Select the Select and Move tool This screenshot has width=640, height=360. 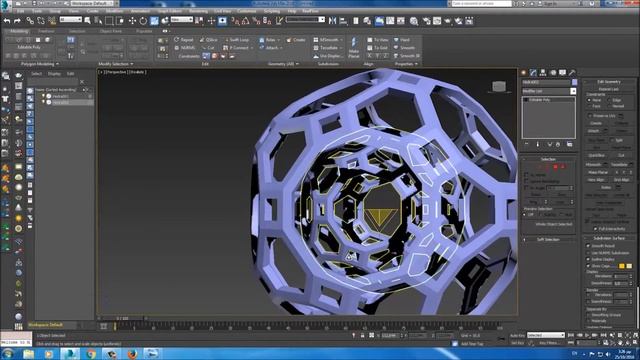click(x=132, y=20)
